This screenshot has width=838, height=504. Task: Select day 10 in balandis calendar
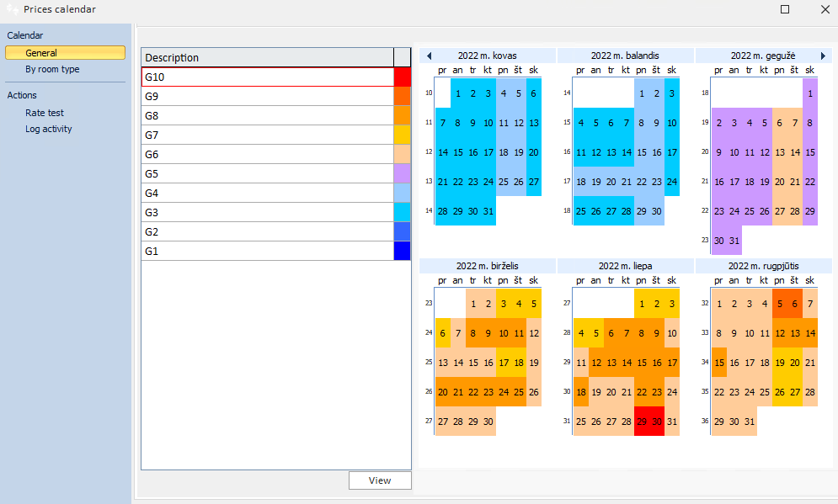672,123
